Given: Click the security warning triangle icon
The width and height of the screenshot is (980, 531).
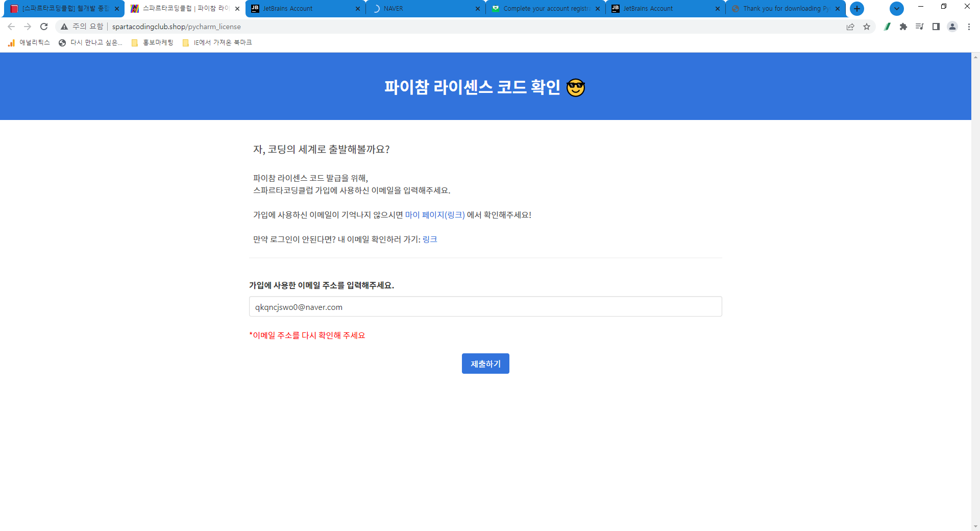Looking at the screenshot, I should coord(64,27).
